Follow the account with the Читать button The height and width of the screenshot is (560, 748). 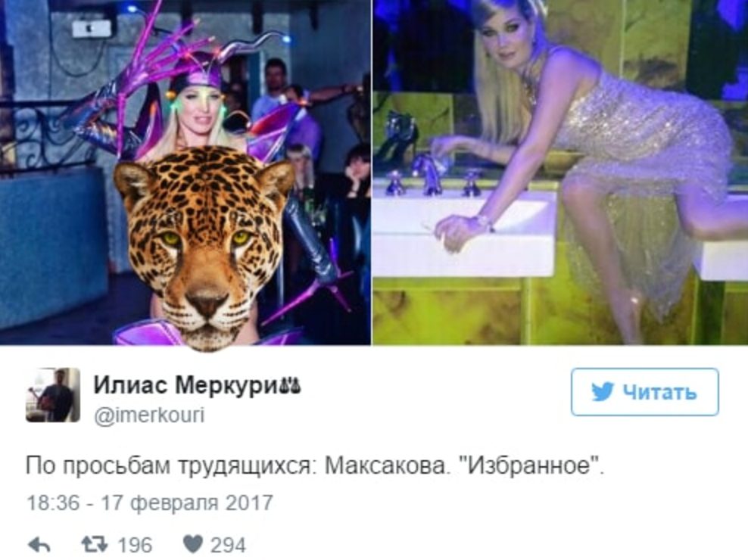pos(644,391)
